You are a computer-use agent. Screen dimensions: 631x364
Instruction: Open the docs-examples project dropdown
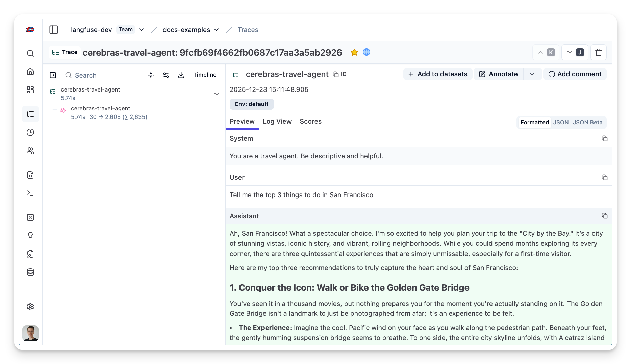tap(216, 30)
